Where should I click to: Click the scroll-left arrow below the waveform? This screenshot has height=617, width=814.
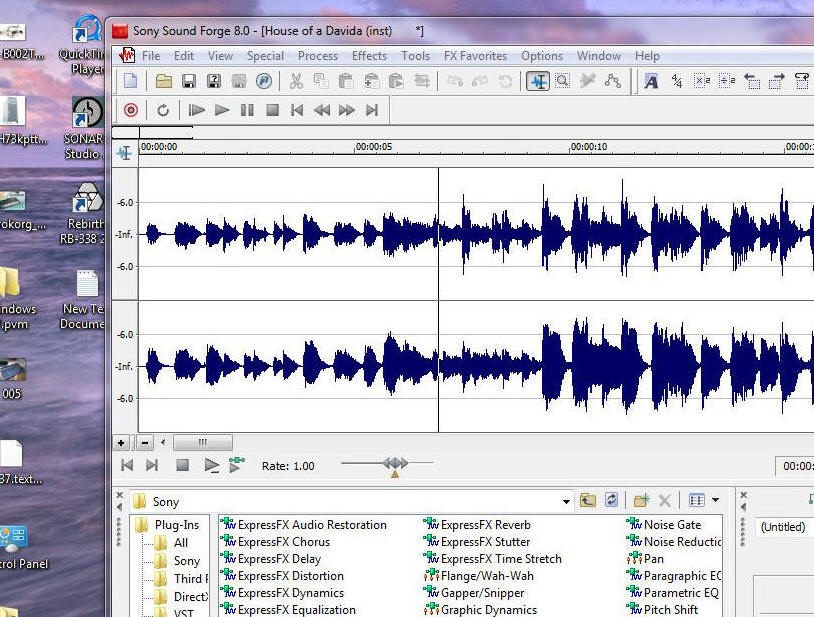pyautogui.click(x=164, y=443)
